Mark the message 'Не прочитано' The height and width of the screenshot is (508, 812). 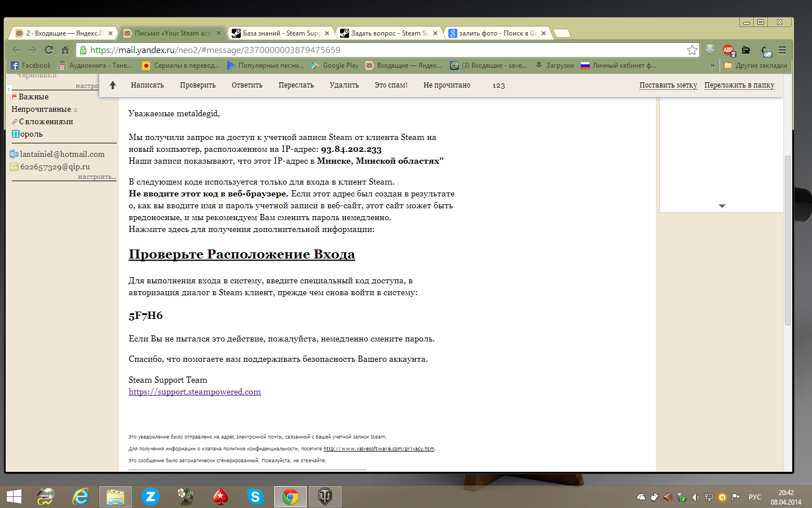point(447,85)
